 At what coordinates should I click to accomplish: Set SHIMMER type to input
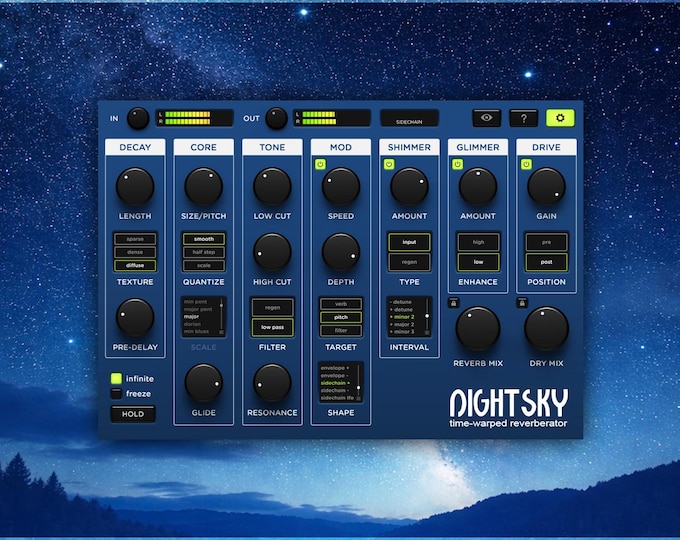[409, 242]
